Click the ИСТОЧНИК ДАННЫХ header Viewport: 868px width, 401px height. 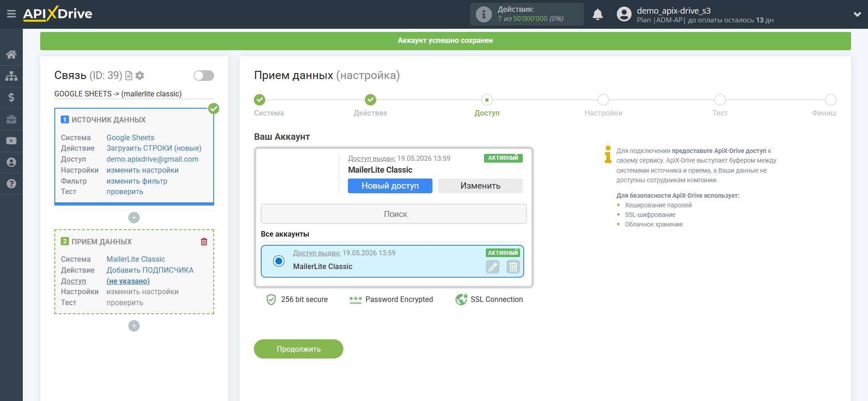[x=109, y=120]
